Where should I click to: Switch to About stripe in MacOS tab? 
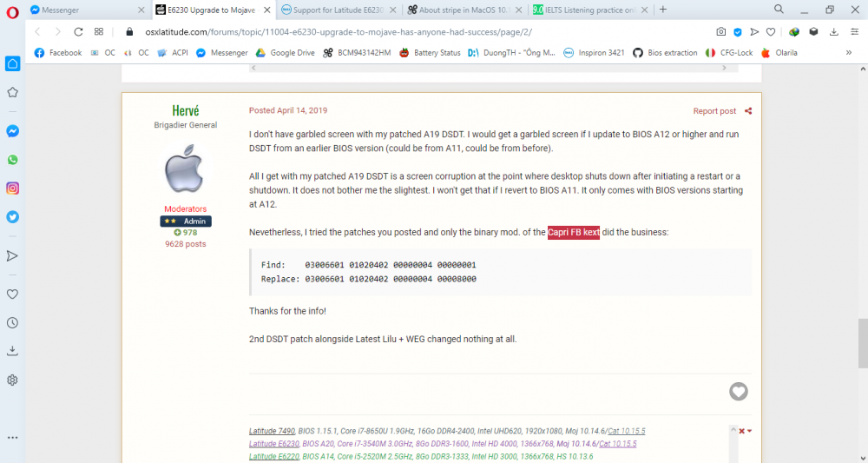click(464, 10)
